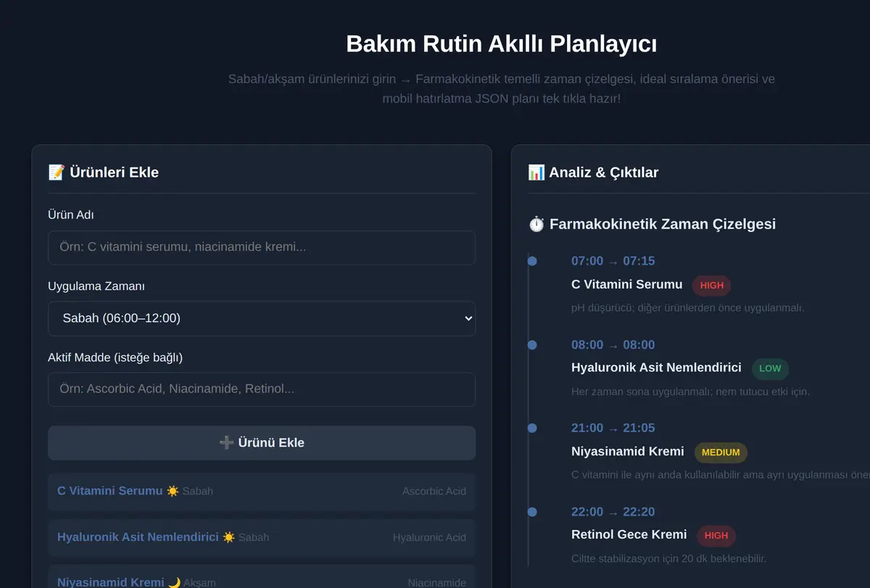This screenshot has height=588, width=870.
Task: Focus the Aktif Madde input field
Action: (x=262, y=389)
